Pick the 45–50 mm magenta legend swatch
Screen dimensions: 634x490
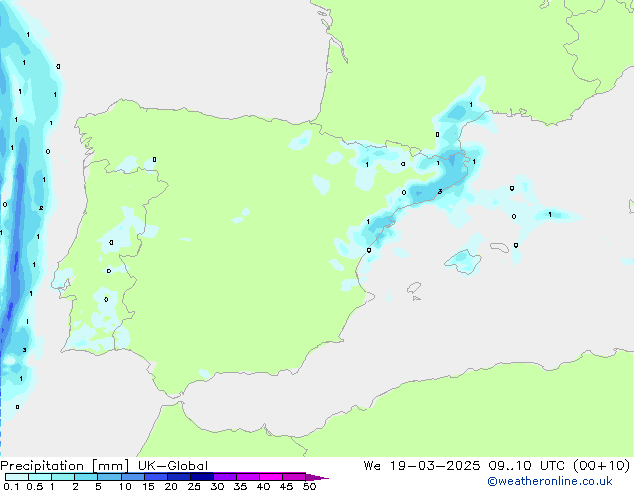pyautogui.click(x=294, y=477)
